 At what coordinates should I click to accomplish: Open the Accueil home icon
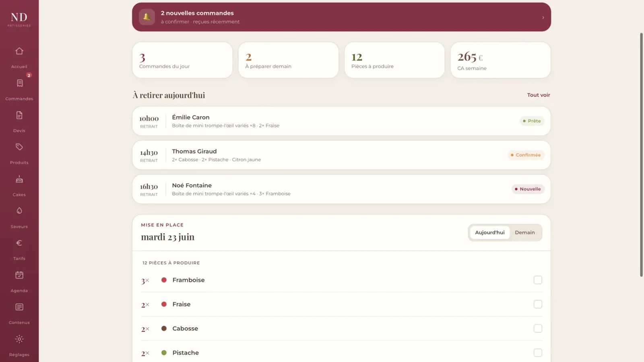(19, 51)
